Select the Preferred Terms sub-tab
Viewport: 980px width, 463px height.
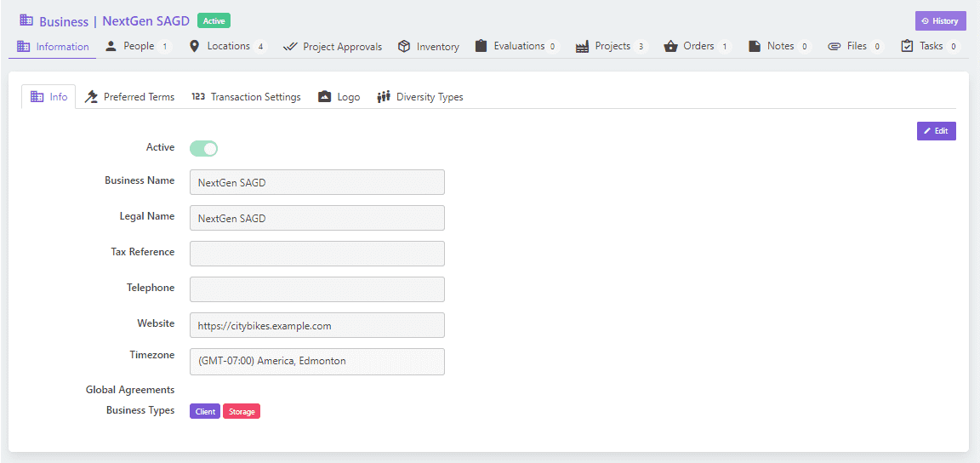coord(129,97)
